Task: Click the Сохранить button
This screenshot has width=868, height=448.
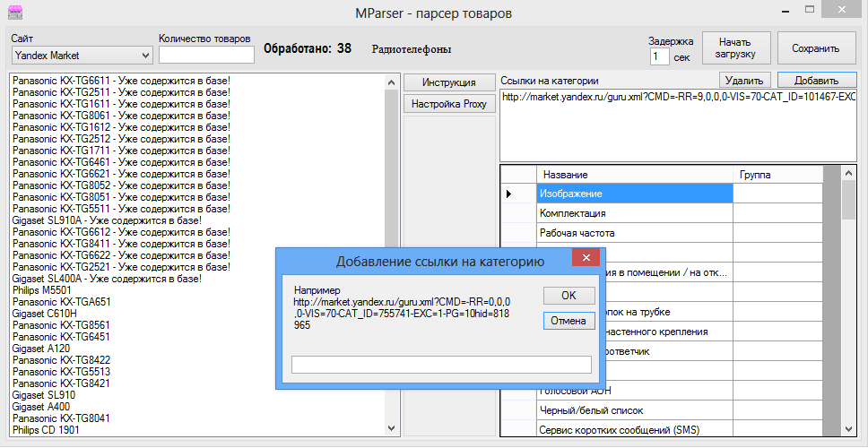Action: click(815, 48)
